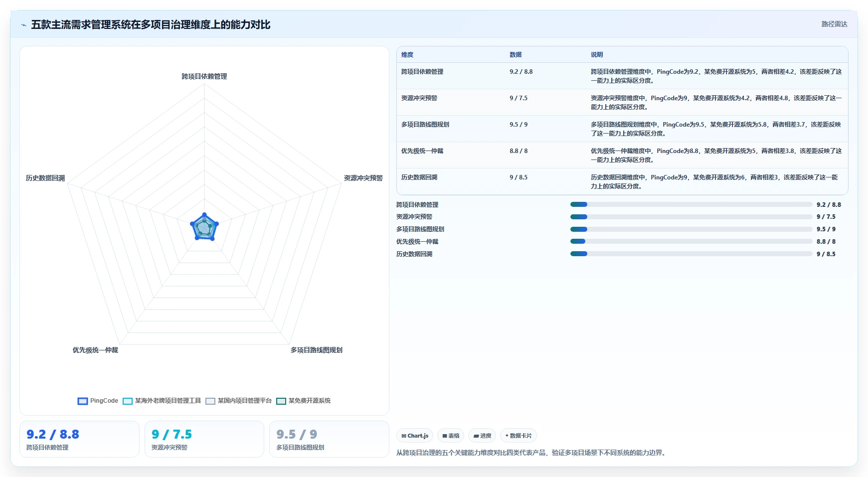Toggle 某国内项目管理平台 legend swatch
This screenshot has width=868, height=477.
pyautogui.click(x=210, y=401)
